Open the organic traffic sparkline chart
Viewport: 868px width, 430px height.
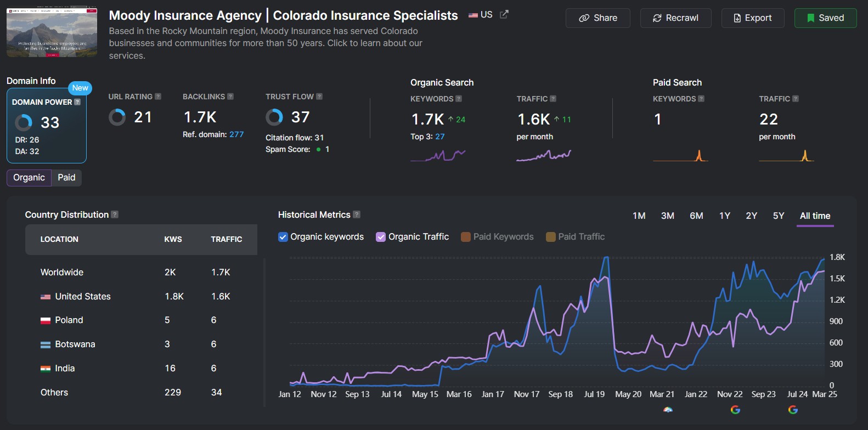[x=544, y=155]
